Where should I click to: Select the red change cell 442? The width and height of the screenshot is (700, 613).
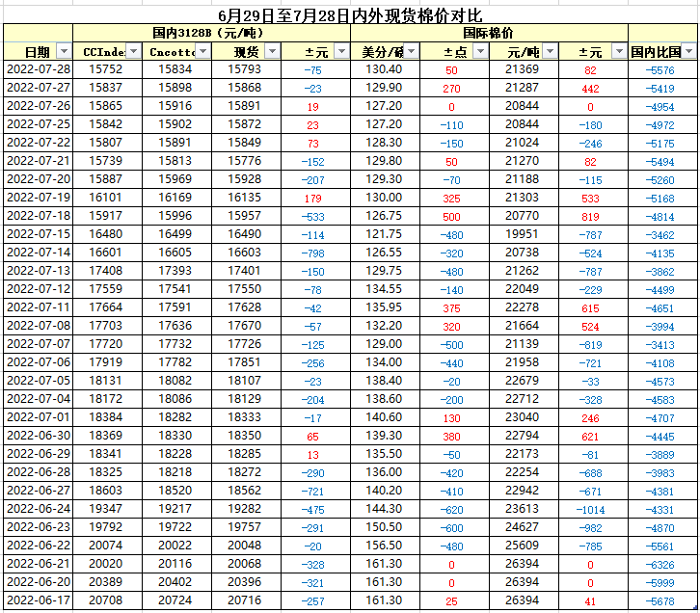[593, 88]
